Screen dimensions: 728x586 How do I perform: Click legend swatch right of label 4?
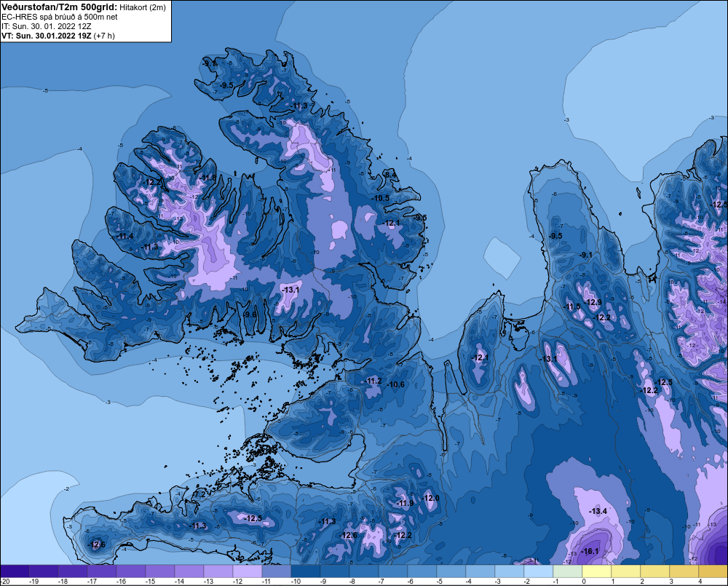[x=713, y=571]
